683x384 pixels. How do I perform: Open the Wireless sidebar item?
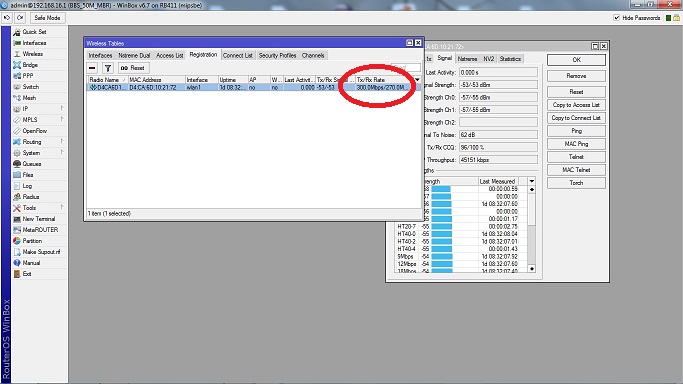coord(32,54)
